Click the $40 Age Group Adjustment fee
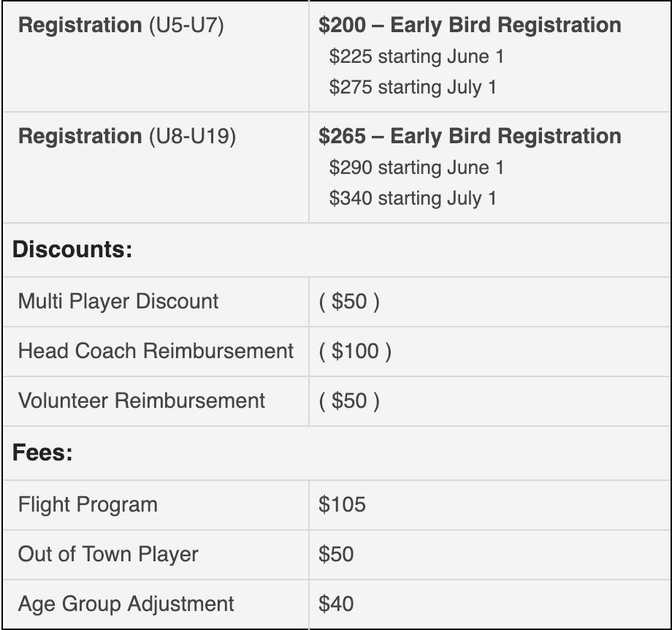The image size is (672, 630). click(336, 604)
